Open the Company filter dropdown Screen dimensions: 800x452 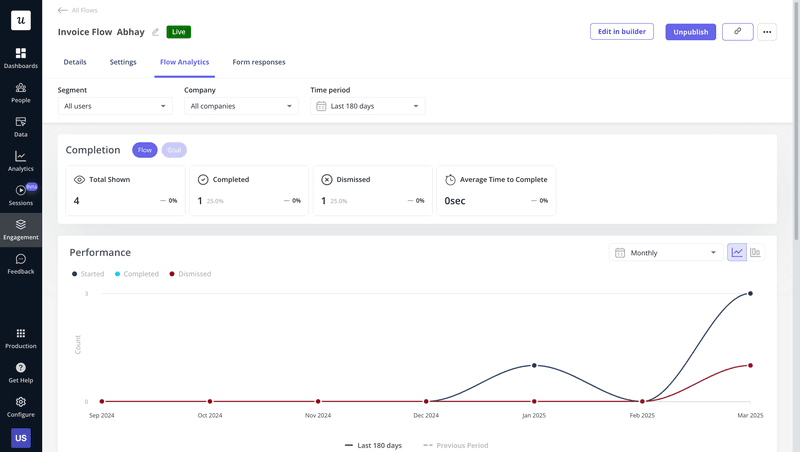pos(241,106)
